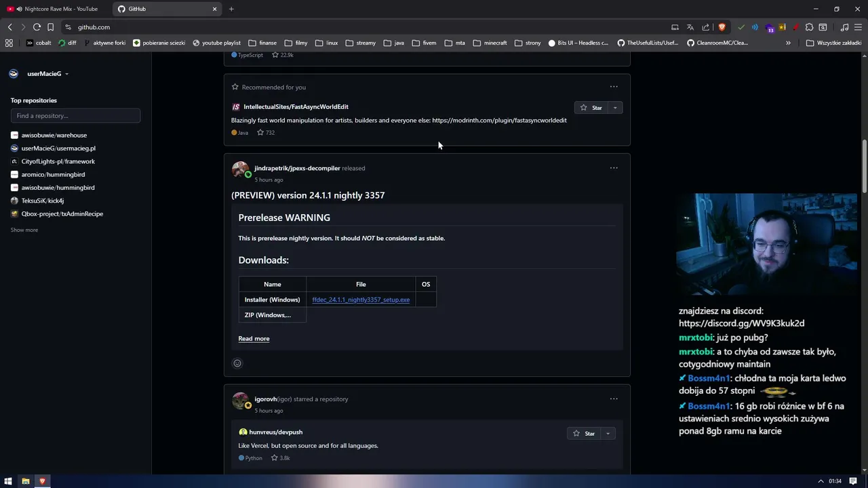Click the music note media control icon

click(x=844, y=27)
